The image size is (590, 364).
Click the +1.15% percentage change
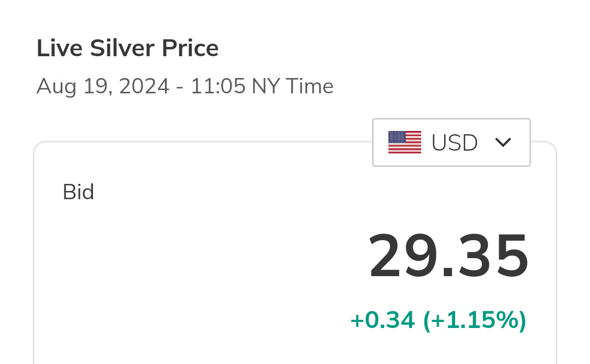click(x=475, y=320)
